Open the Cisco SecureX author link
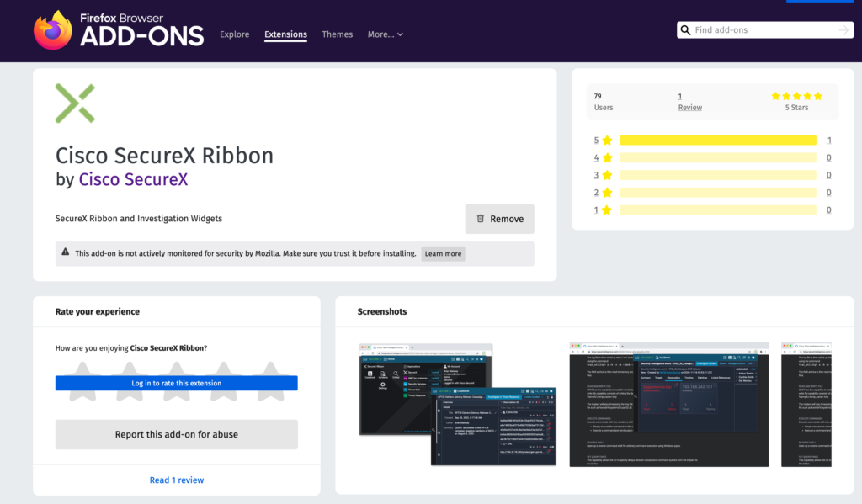 [x=133, y=179]
